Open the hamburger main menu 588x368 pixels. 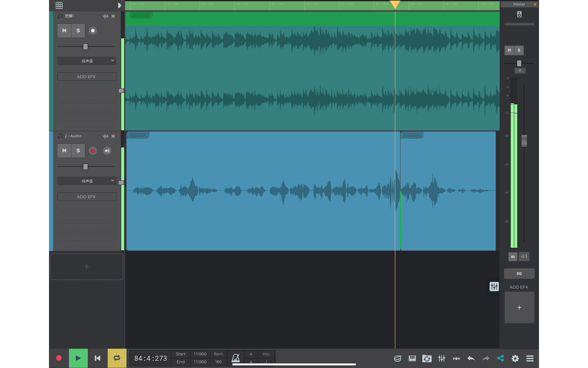[530, 358]
